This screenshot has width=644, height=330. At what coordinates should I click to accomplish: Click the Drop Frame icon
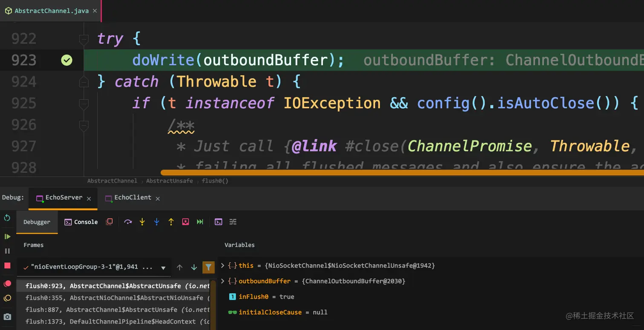coord(185,222)
